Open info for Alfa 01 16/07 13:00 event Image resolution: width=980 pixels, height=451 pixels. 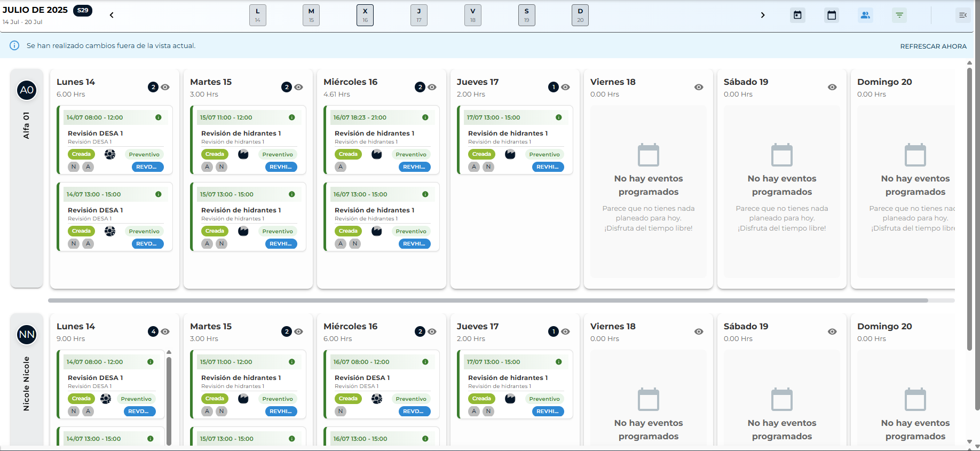point(425,194)
